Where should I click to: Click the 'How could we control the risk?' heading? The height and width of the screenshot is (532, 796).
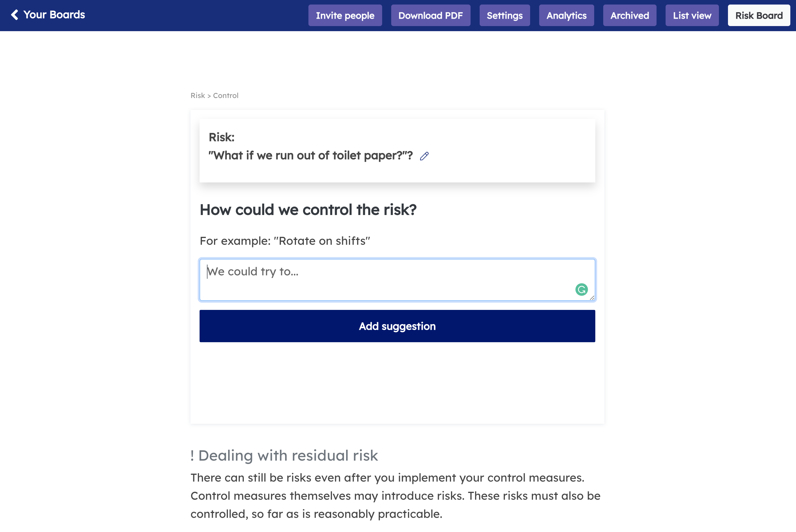click(x=308, y=210)
